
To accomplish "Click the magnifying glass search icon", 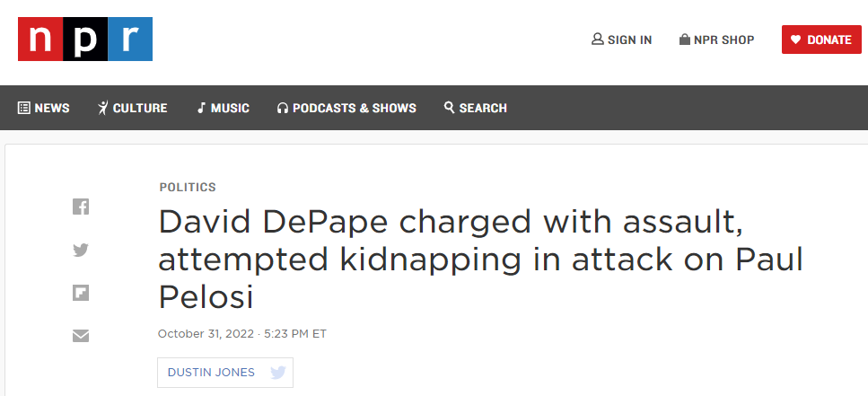I will [449, 108].
